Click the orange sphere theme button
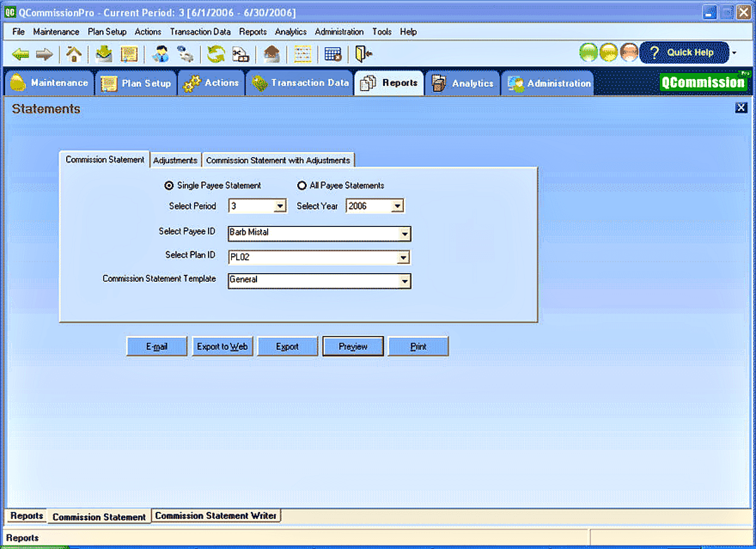Screen dimensions: 756x549 (x=629, y=52)
